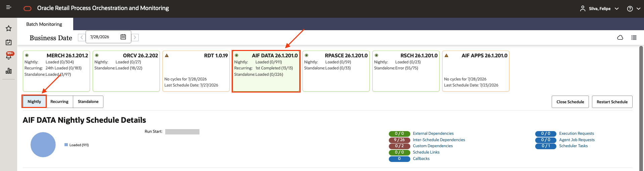Open the help question mark icon

[x=630, y=9]
